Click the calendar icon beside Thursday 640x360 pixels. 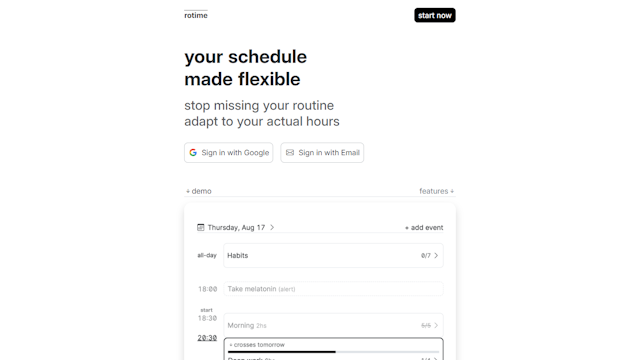tap(200, 227)
